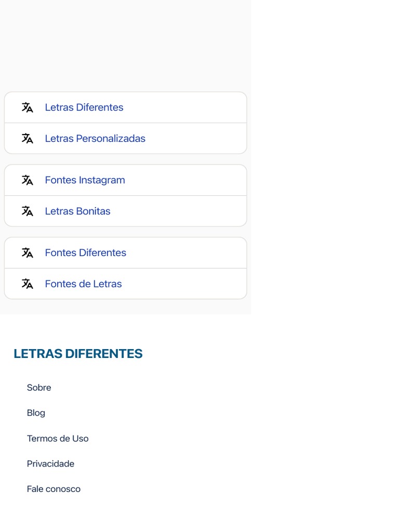Click the empty gray banner area above the list
Screen dimensions: 399x532
click(x=126, y=44)
